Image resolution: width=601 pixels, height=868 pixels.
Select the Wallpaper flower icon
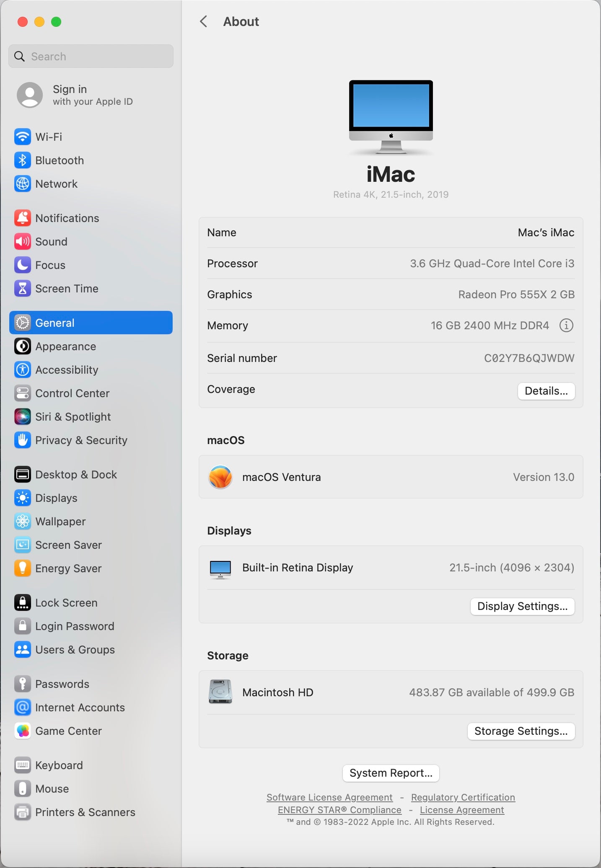click(x=23, y=521)
